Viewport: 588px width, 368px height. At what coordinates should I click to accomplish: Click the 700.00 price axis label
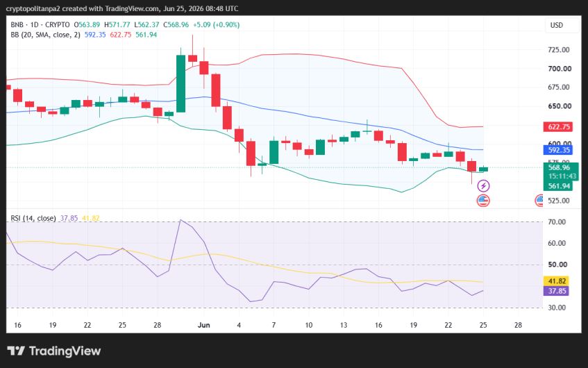(x=560, y=69)
